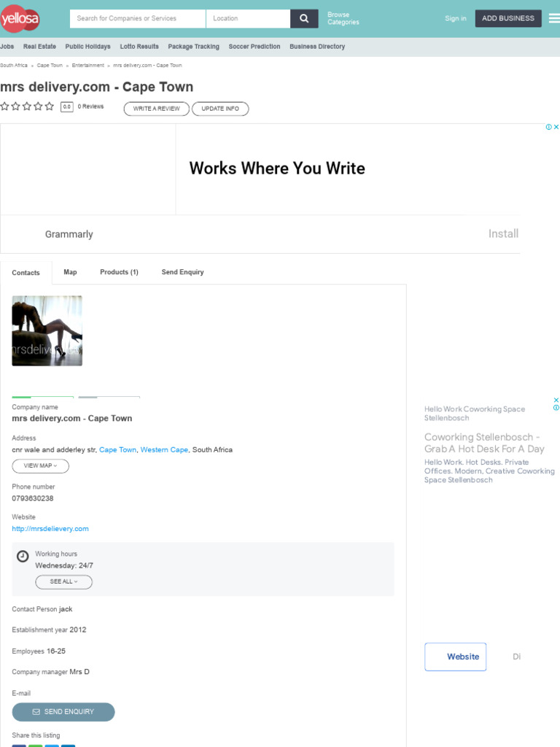Open Business Directory in the nav bar

[x=317, y=47]
